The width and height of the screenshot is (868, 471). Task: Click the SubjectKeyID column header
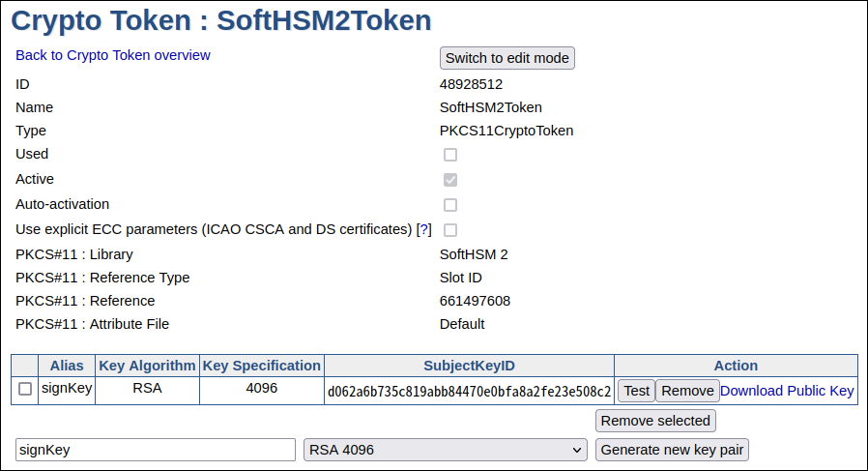469,366
